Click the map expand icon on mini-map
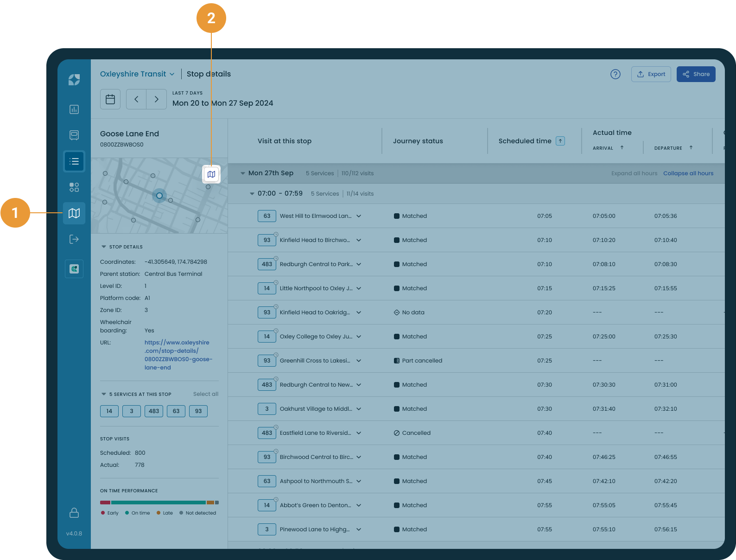Screen dimensions: 736x560 tap(211, 174)
